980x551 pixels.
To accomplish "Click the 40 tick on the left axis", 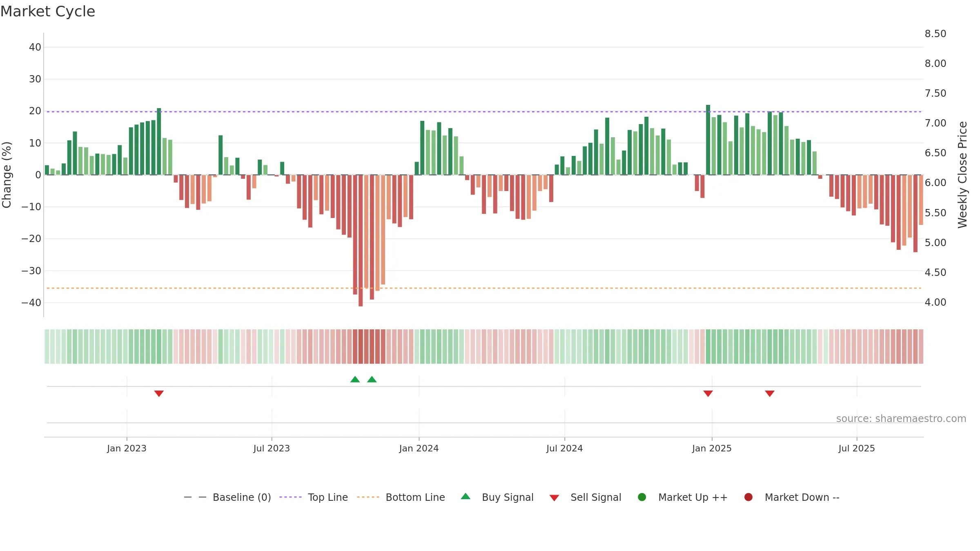I will 35,47.
